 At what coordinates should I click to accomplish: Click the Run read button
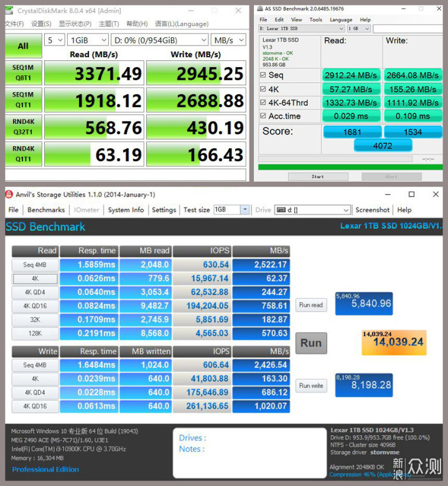[x=311, y=305]
